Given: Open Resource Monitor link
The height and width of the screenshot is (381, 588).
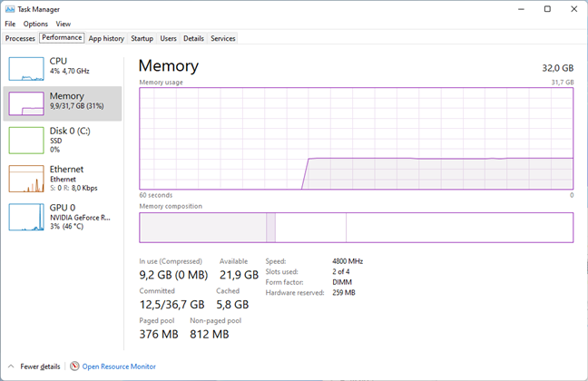Looking at the screenshot, I should pos(119,366).
